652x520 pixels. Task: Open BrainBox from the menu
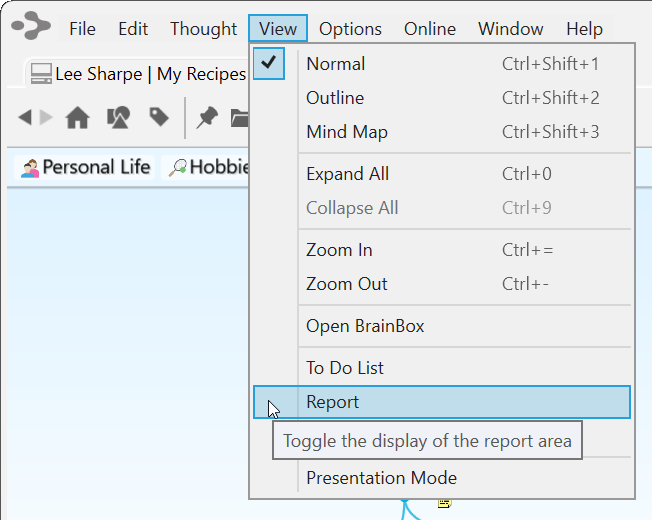[x=365, y=326]
